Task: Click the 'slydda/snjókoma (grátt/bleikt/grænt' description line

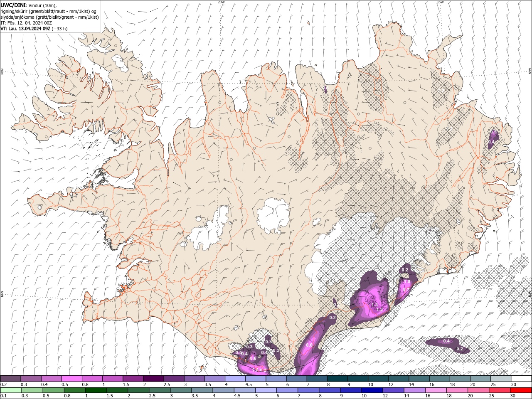Action: (x=49, y=17)
